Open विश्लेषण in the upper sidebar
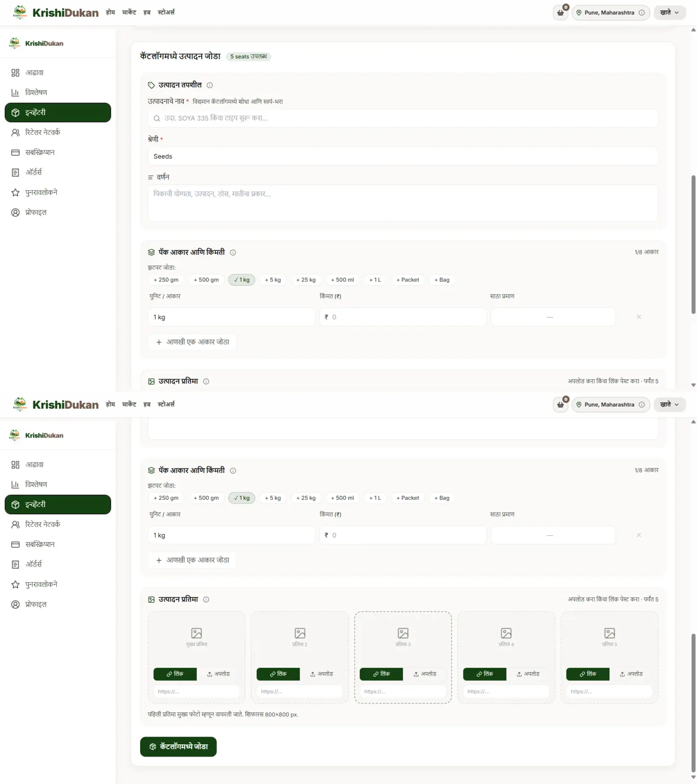Image resolution: width=697 pixels, height=784 pixels. (x=58, y=93)
